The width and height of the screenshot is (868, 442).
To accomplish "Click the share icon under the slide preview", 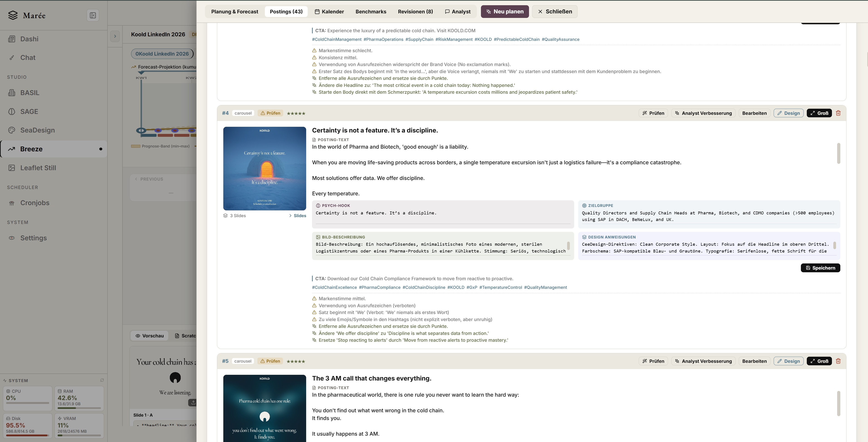I will tap(193, 403).
